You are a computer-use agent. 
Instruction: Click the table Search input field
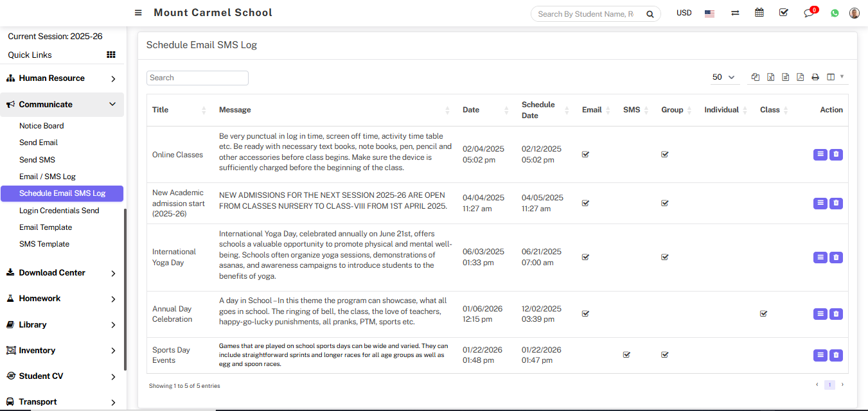[x=197, y=78]
